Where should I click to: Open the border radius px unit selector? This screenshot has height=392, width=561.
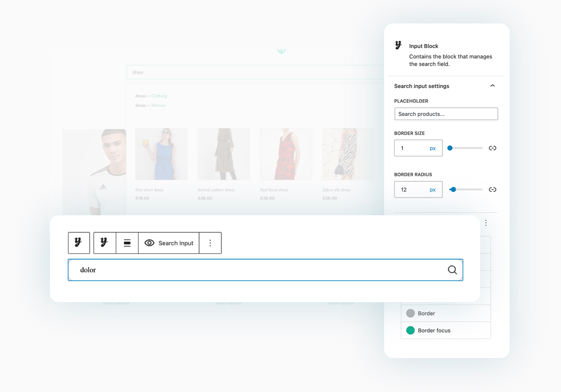click(x=432, y=190)
